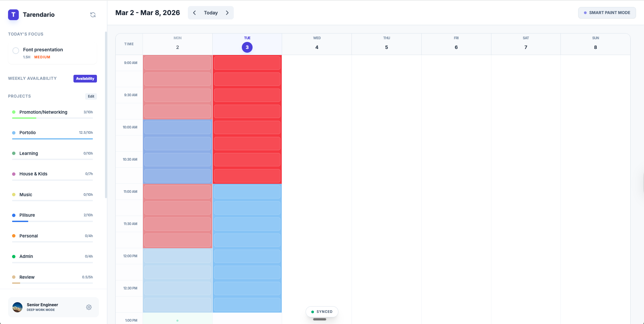Click the Pillsure progress bar
The height and width of the screenshot is (324, 644).
tap(52, 221)
